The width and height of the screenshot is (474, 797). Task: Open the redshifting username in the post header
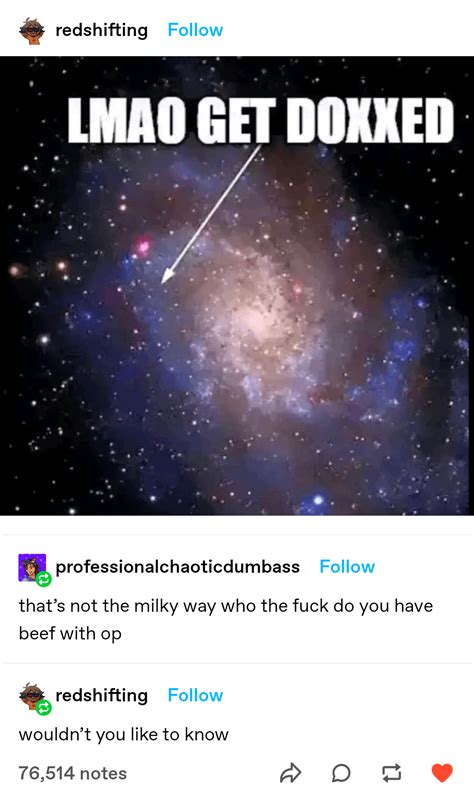coord(102,30)
